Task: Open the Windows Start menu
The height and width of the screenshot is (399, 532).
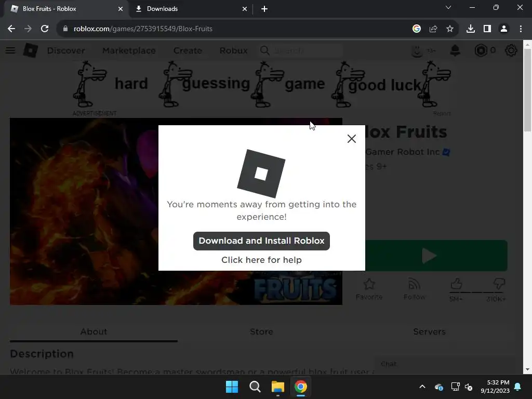Action: pyautogui.click(x=232, y=387)
